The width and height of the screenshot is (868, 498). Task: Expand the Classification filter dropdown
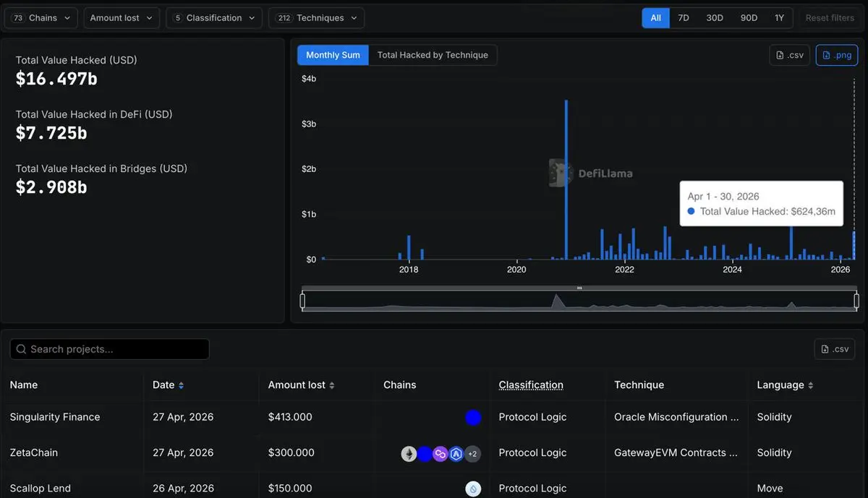(214, 18)
